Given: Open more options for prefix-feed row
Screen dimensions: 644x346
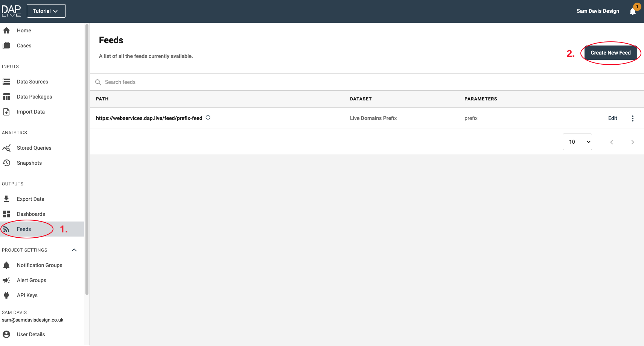Looking at the screenshot, I should 633,118.
